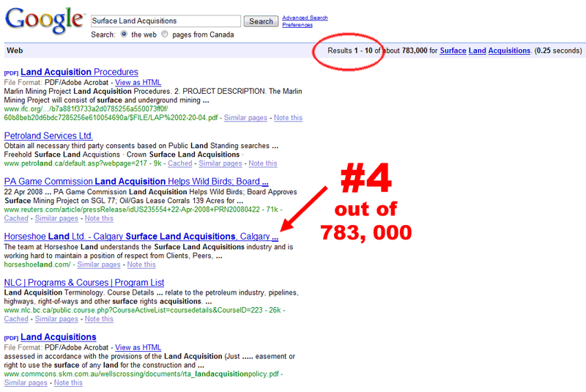Click 'Results 1 - 10' count text
This screenshot has height=392, width=586.
pyautogui.click(x=350, y=51)
